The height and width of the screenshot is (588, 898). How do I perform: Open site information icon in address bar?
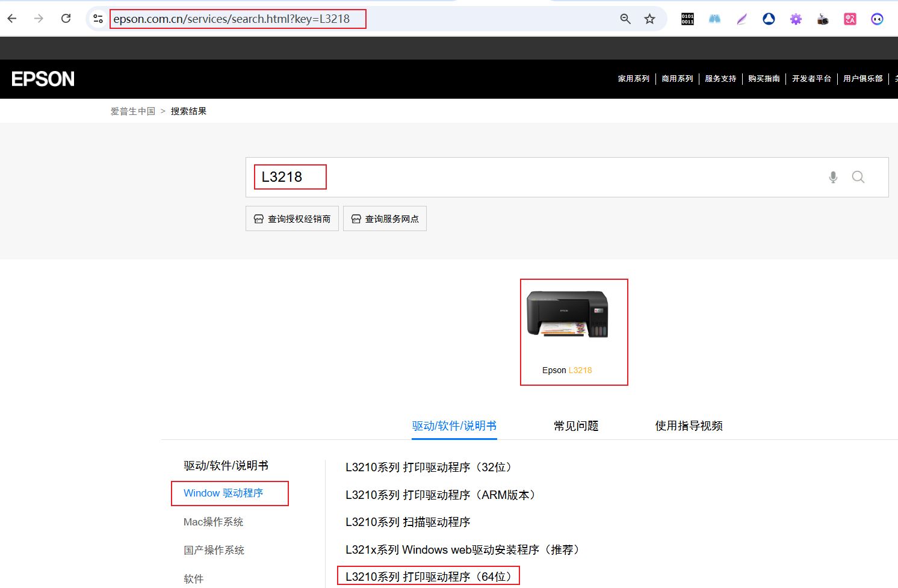coord(98,19)
